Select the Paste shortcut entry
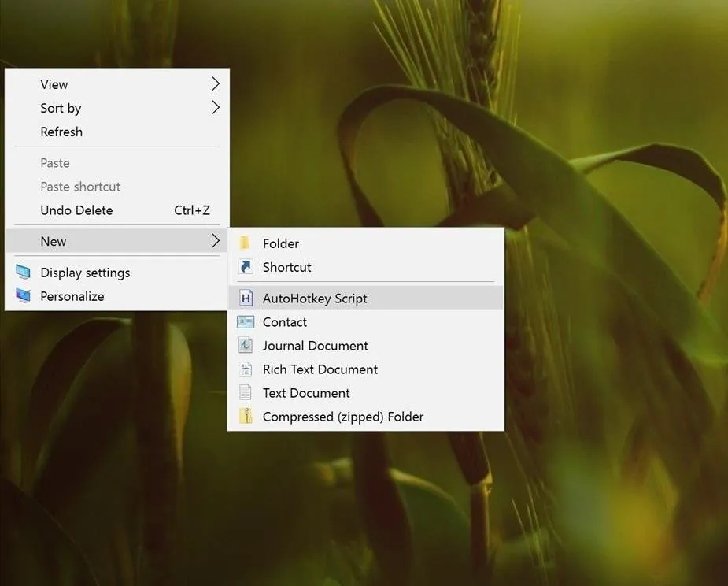 pos(117,187)
